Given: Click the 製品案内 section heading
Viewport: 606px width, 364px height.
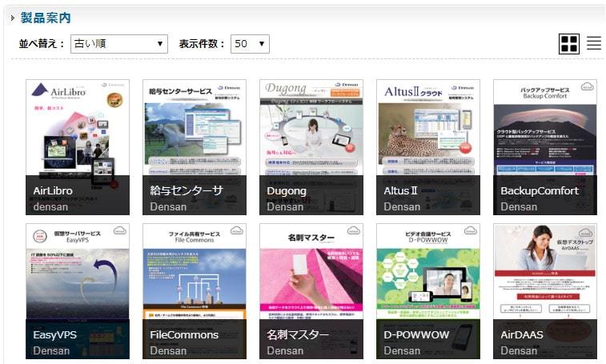Looking at the screenshot, I should point(46,18).
